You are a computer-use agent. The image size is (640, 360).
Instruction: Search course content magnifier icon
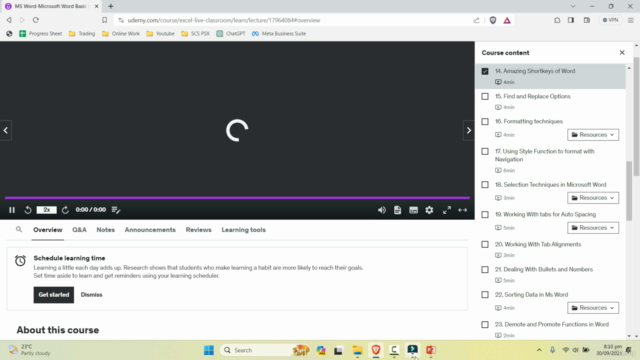[x=19, y=229]
